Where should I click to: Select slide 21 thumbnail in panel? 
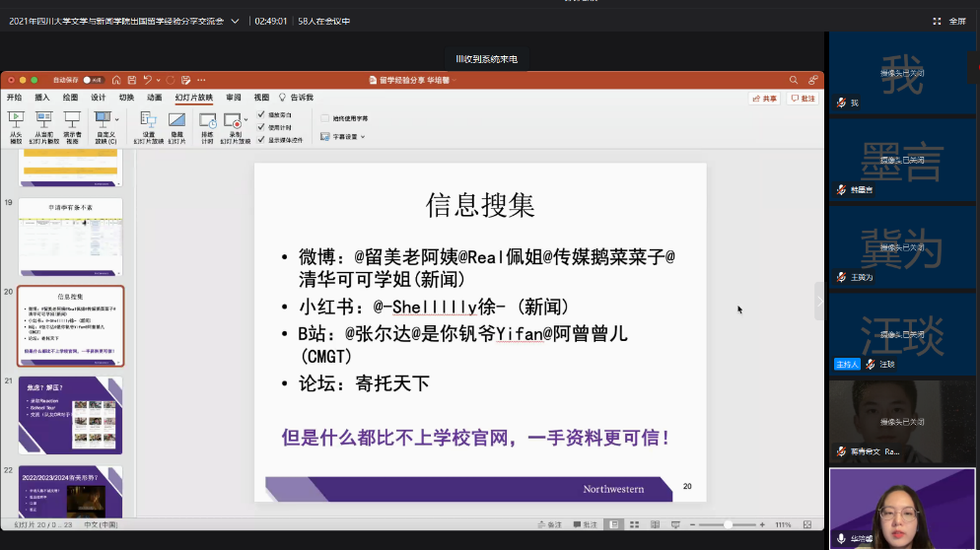(70, 414)
